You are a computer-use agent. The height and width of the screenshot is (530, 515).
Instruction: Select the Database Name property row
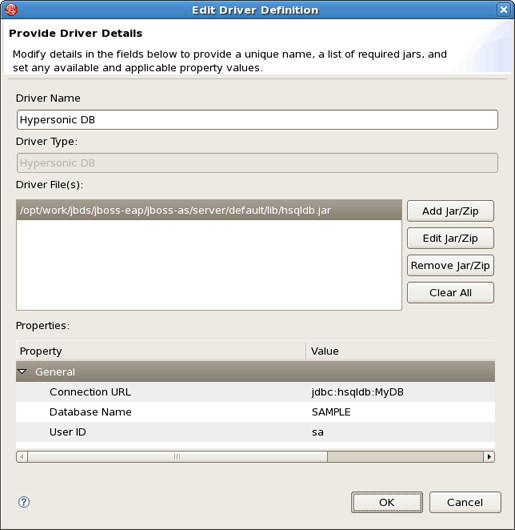coord(255,412)
